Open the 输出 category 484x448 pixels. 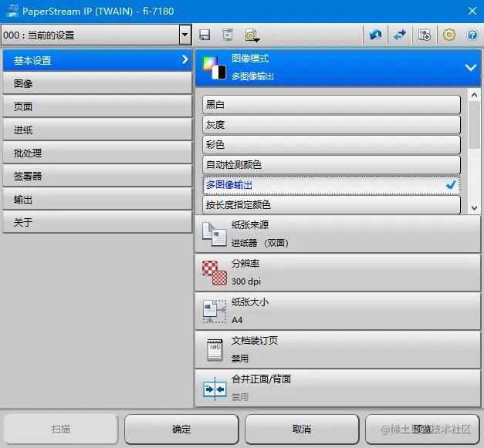[97, 199]
